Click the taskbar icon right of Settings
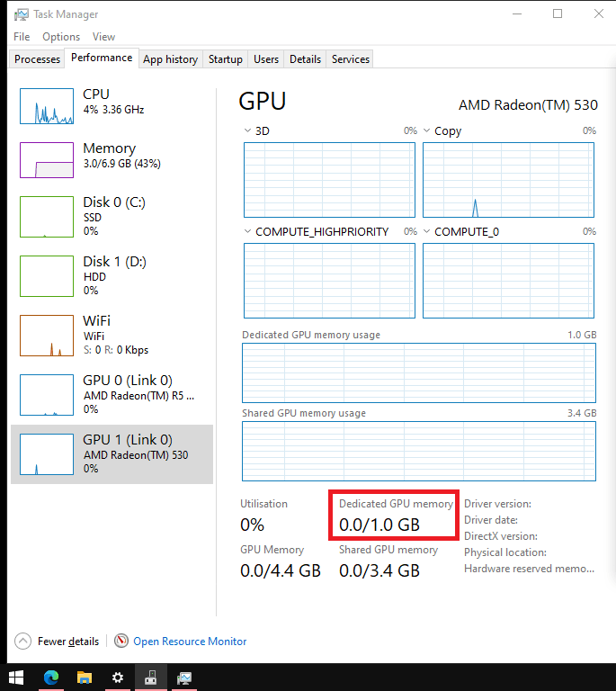 tap(150, 678)
